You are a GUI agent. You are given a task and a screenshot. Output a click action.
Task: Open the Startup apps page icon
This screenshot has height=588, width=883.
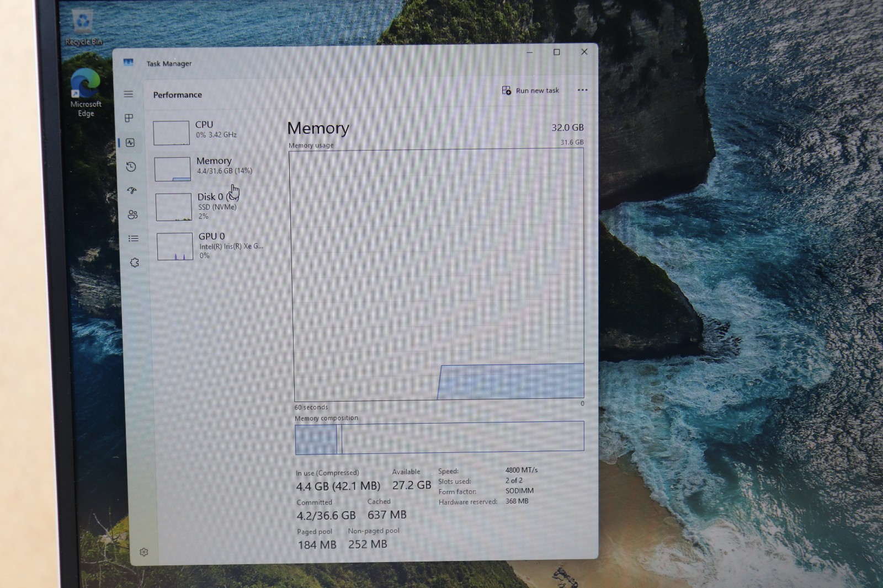[132, 190]
